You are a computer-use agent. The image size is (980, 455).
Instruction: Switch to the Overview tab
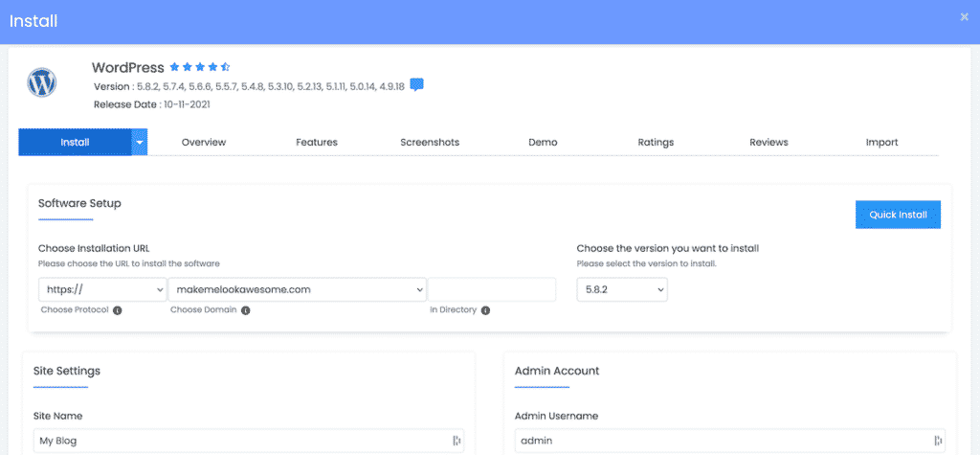(204, 142)
